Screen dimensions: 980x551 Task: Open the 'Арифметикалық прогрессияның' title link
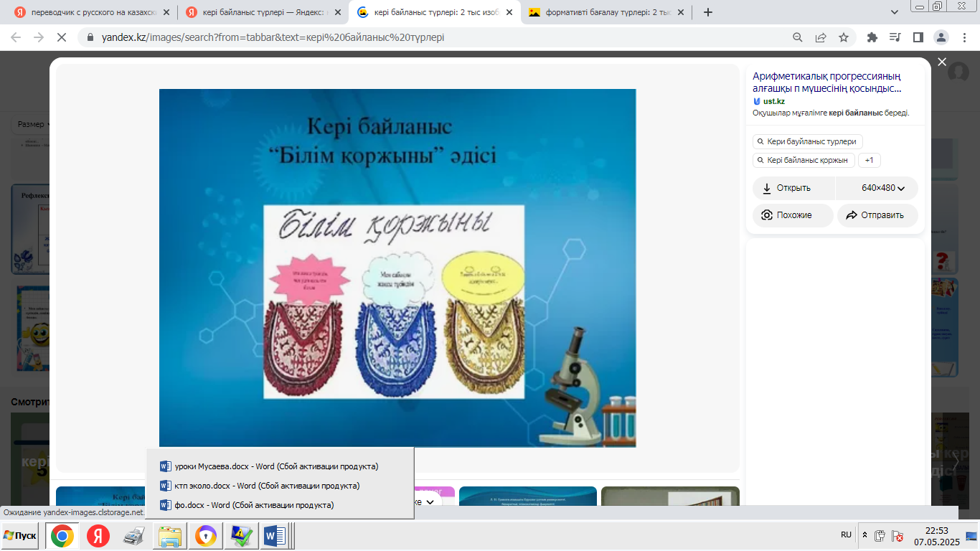827,83
